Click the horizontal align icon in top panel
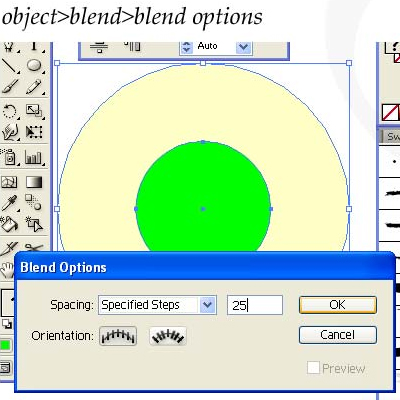This screenshot has height=400, width=400. pyautogui.click(x=99, y=47)
